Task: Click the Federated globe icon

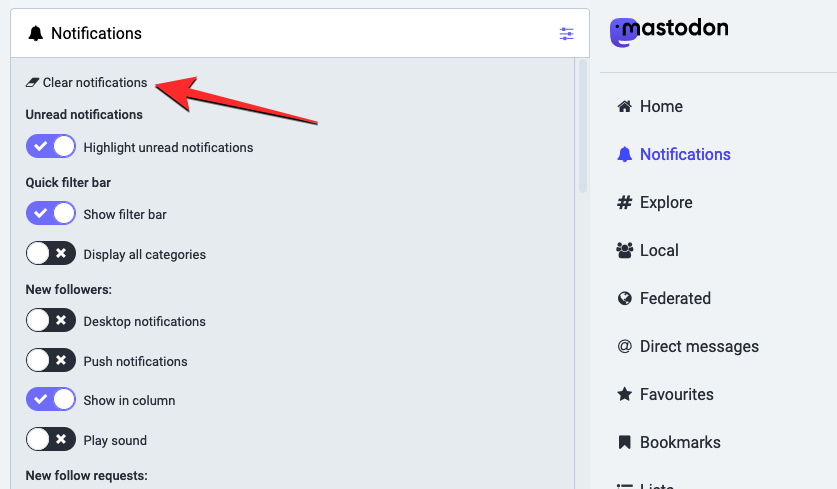Action: tap(625, 298)
